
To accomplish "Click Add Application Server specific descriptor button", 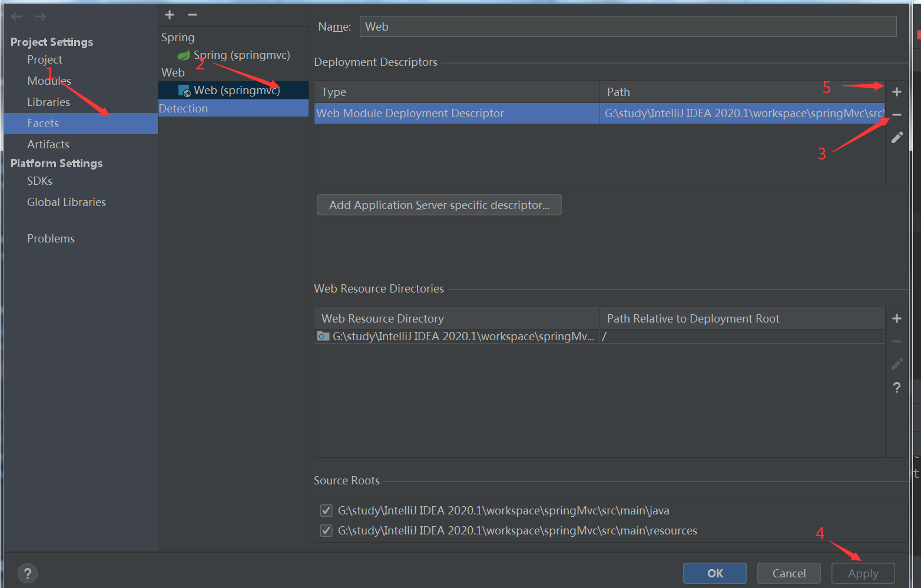I will tap(439, 205).
